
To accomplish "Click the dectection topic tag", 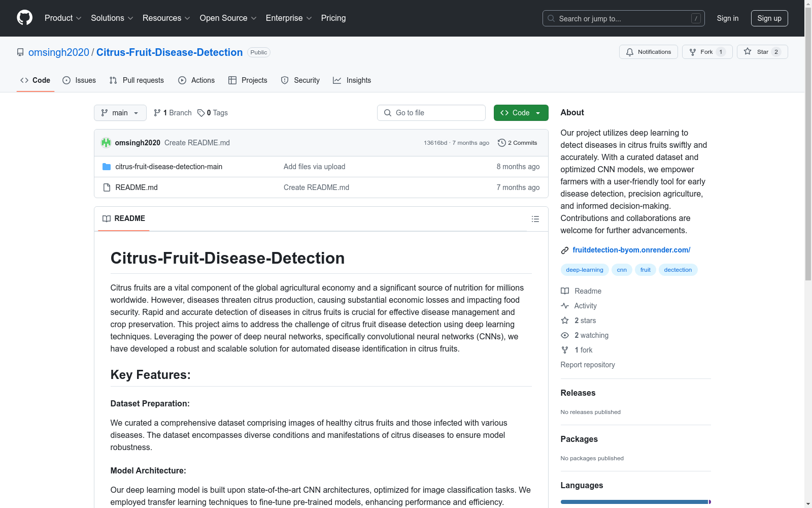I will pyautogui.click(x=678, y=270).
